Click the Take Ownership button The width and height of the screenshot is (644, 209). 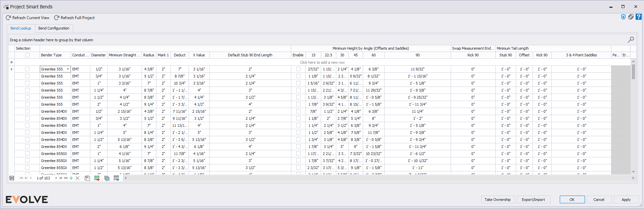coord(498,200)
